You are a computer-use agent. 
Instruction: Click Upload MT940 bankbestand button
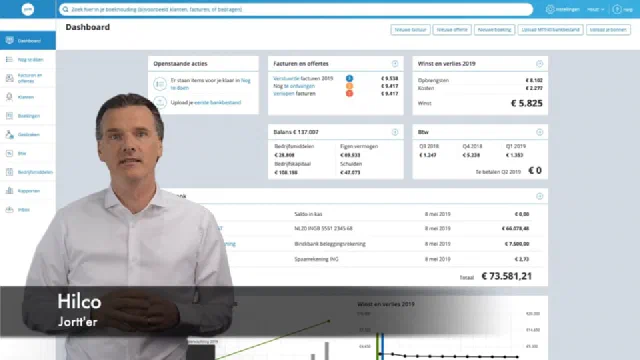point(551,30)
